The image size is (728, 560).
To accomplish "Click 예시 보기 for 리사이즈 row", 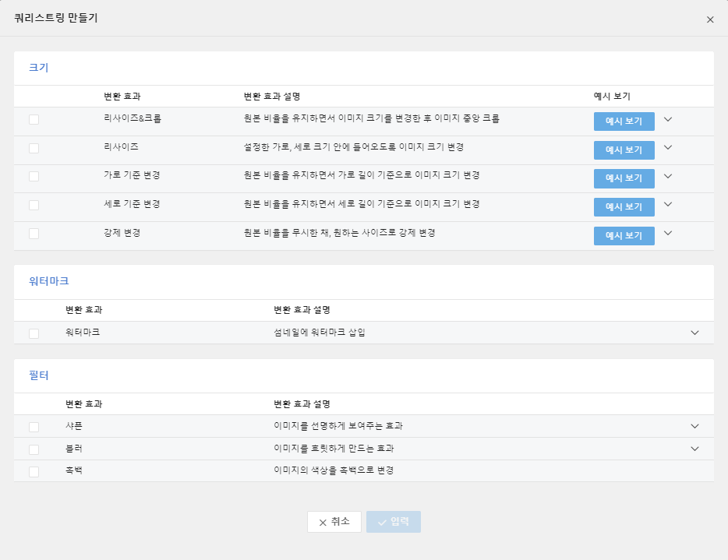I will (624, 150).
